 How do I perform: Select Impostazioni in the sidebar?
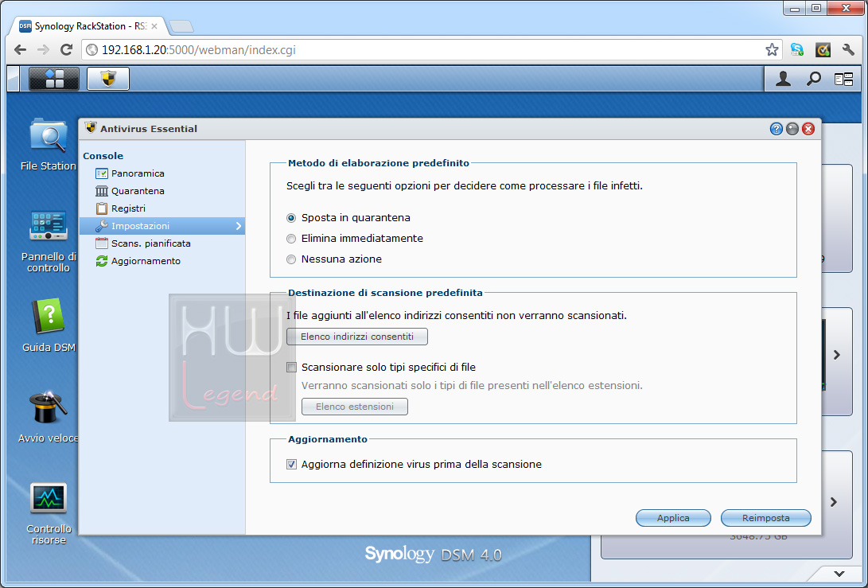pyautogui.click(x=162, y=226)
